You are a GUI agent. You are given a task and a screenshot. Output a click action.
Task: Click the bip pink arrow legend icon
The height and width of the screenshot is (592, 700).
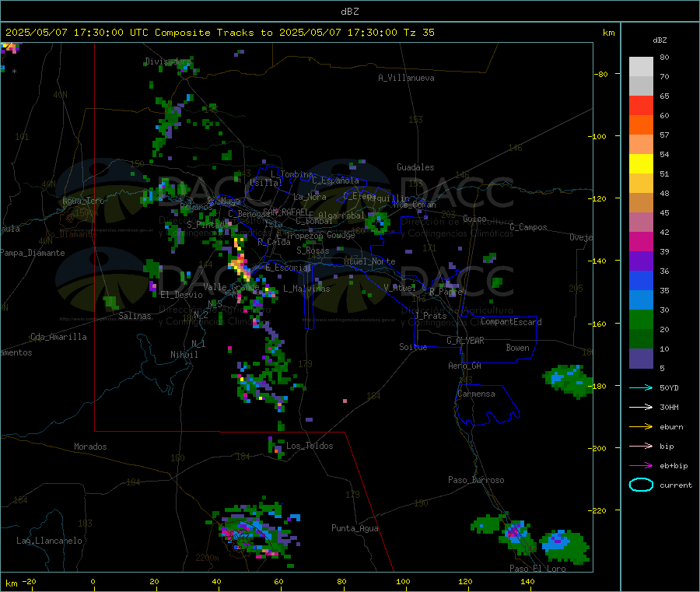pos(641,446)
